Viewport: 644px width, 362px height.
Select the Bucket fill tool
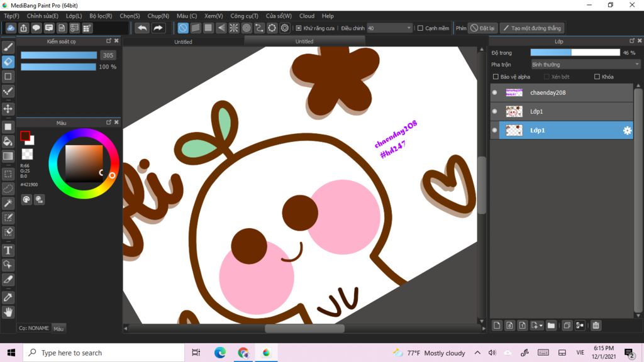(x=8, y=141)
